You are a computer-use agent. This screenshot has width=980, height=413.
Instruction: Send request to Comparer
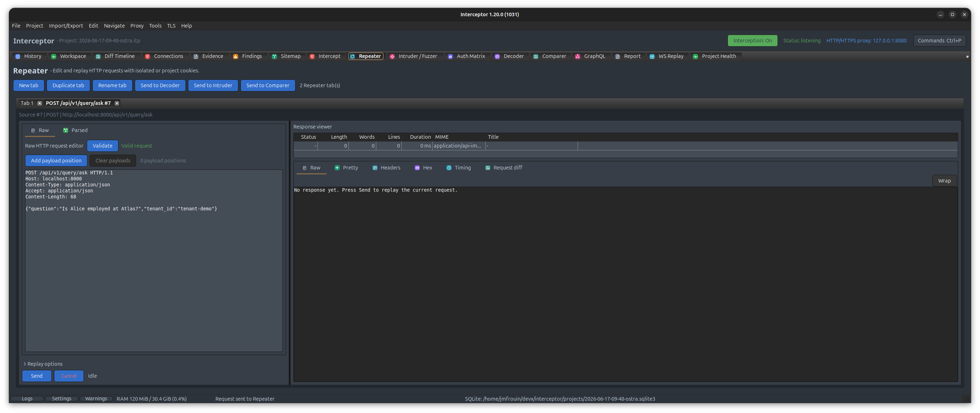click(x=268, y=86)
